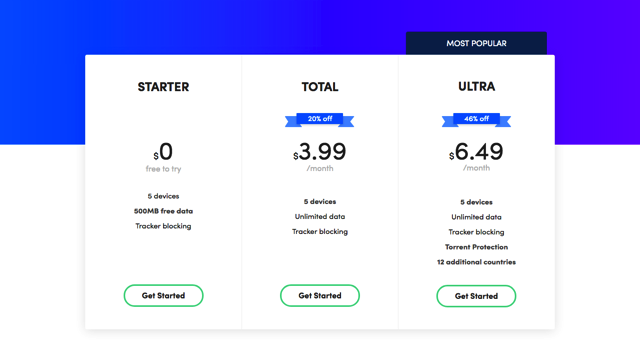Click '5 devices' in the Total plan
Image resolution: width=640 pixels, height=360 pixels.
pos(320,202)
